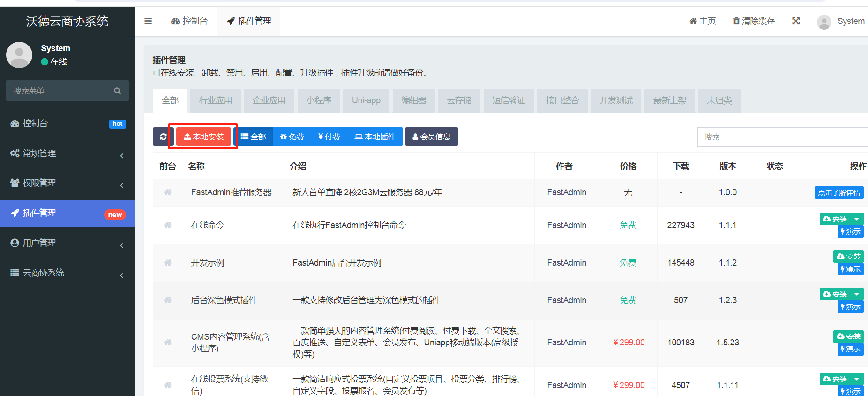
Task: Install the 在线命令 plugin
Action: pyautogui.click(x=835, y=219)
